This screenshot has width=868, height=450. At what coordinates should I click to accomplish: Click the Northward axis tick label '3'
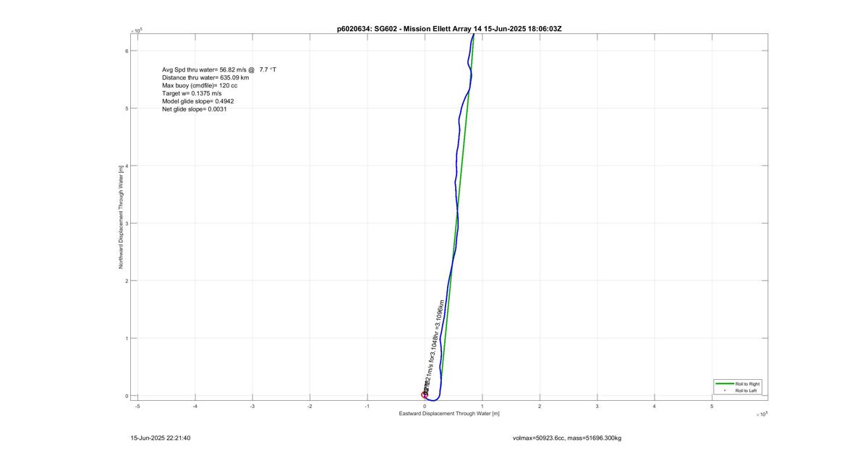[x=127, y=223]
